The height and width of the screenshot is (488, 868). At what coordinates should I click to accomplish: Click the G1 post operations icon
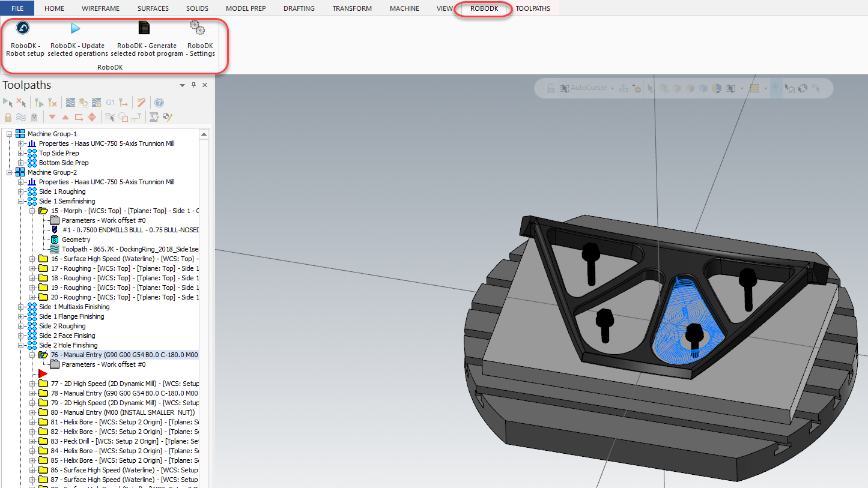tap(110, 103)
